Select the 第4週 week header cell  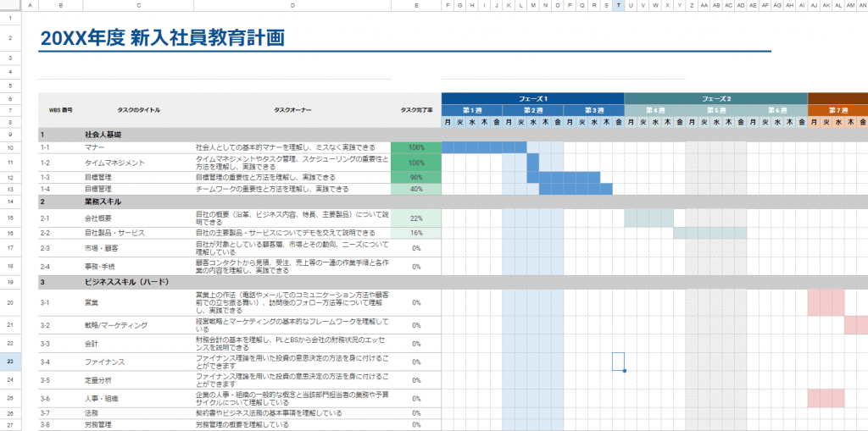655,110
